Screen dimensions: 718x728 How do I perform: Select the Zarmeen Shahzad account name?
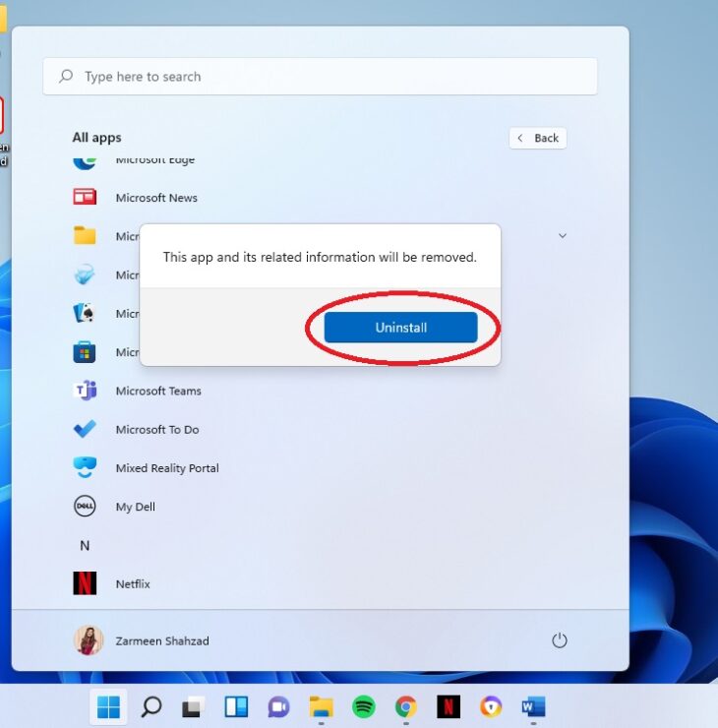[162, 641]
